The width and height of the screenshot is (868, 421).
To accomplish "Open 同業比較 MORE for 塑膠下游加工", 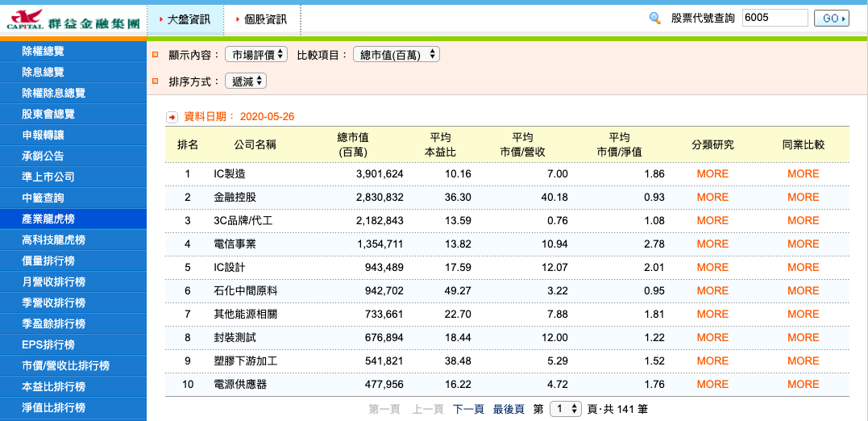I will point(804,361).
